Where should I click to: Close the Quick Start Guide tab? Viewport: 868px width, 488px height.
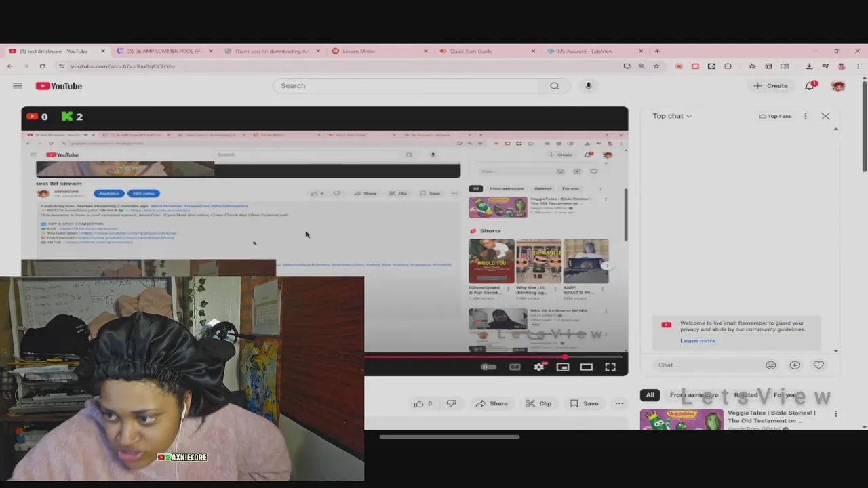click(x=533, y=51)
